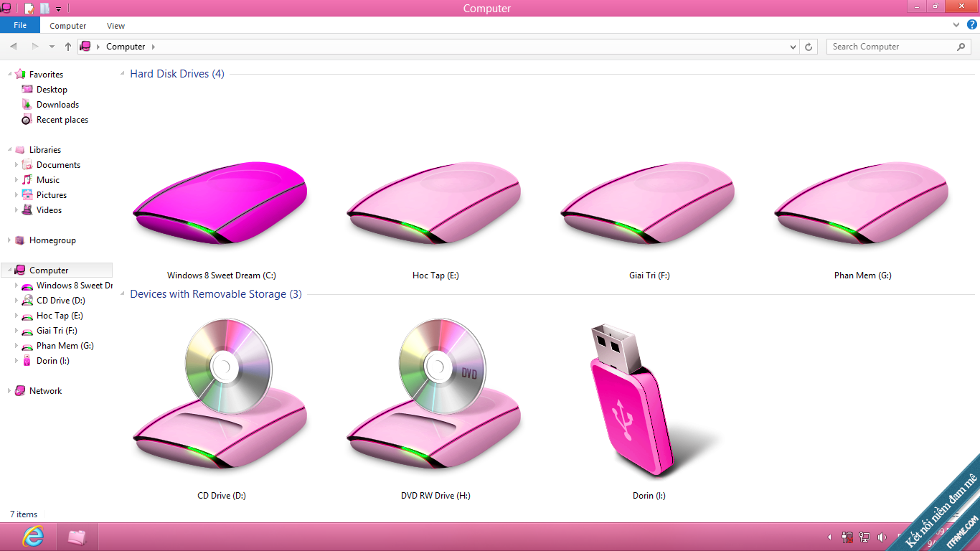Collapse the Hard Disk Drives group
The width and height of the screenshot is (980, 551).
tap(123, 74)
